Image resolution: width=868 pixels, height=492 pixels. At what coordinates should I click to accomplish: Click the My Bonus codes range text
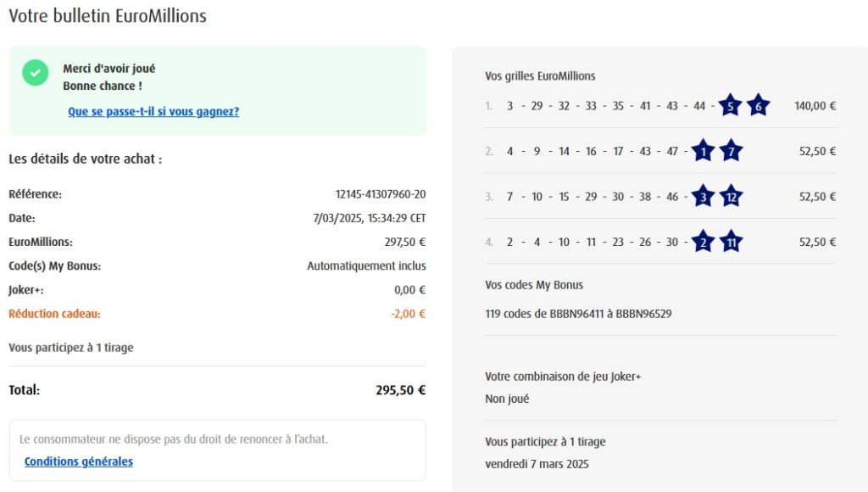click(578, 313)
